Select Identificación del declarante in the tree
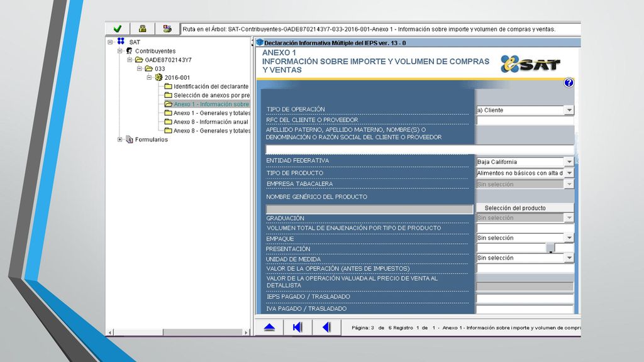 211,86
